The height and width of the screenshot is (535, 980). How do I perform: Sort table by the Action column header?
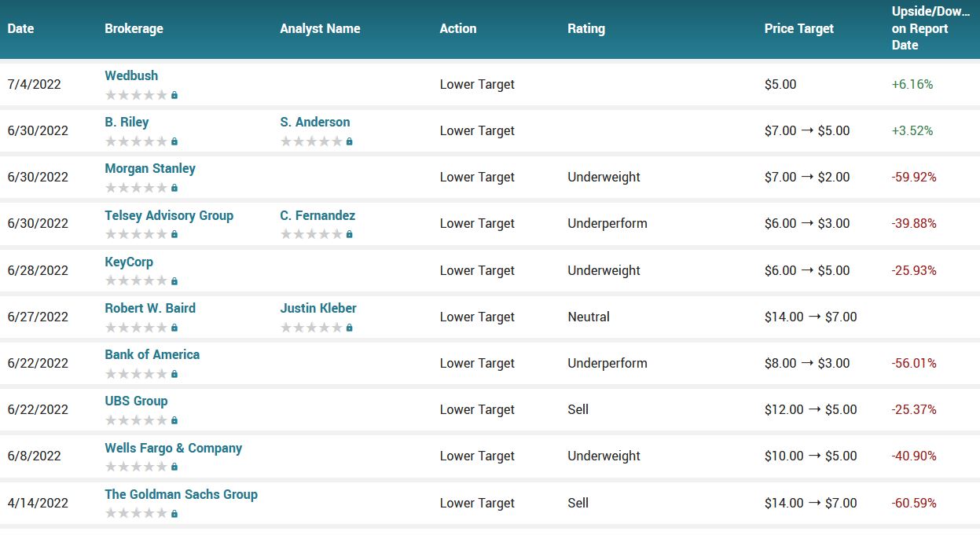(x=458, y=28)
